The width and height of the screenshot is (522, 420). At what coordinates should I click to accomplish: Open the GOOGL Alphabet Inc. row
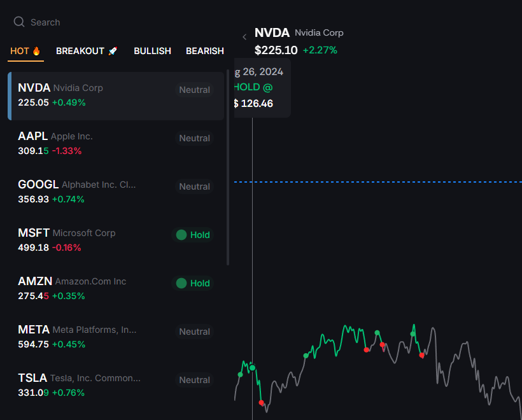click(116, 192)
